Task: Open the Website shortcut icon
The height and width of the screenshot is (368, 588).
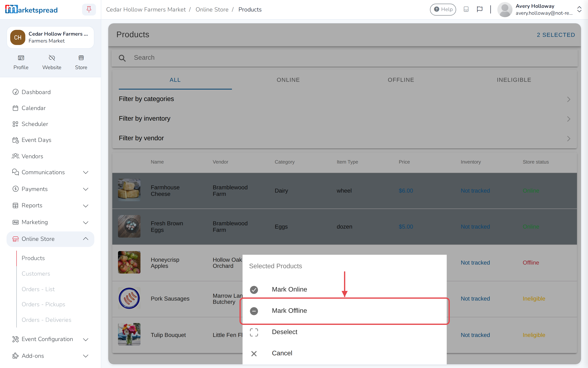Action: (x=52, y=58)
